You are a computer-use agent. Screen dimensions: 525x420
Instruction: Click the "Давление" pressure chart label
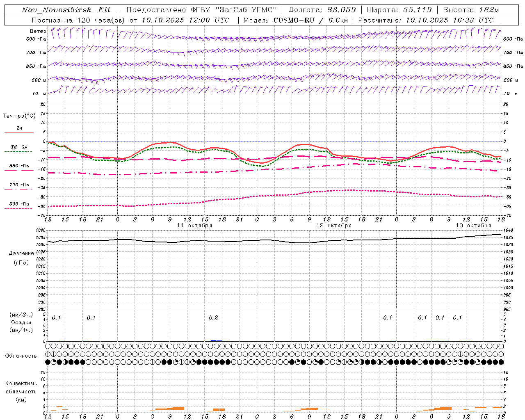(x=21, y=253)
